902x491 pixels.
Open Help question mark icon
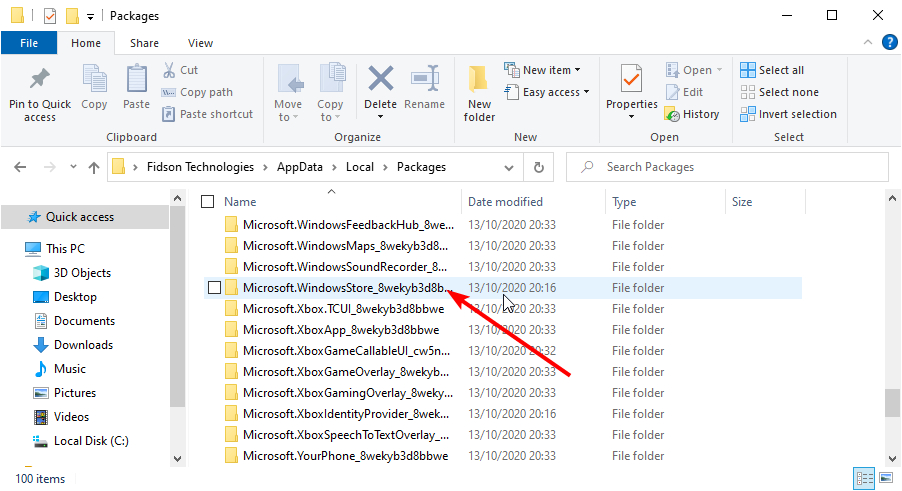[889, 42]
